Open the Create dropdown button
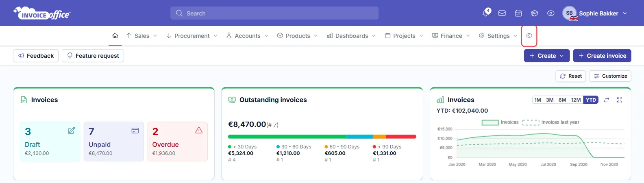Viewport: 644px width, 183px height. [x=547, y=56]
